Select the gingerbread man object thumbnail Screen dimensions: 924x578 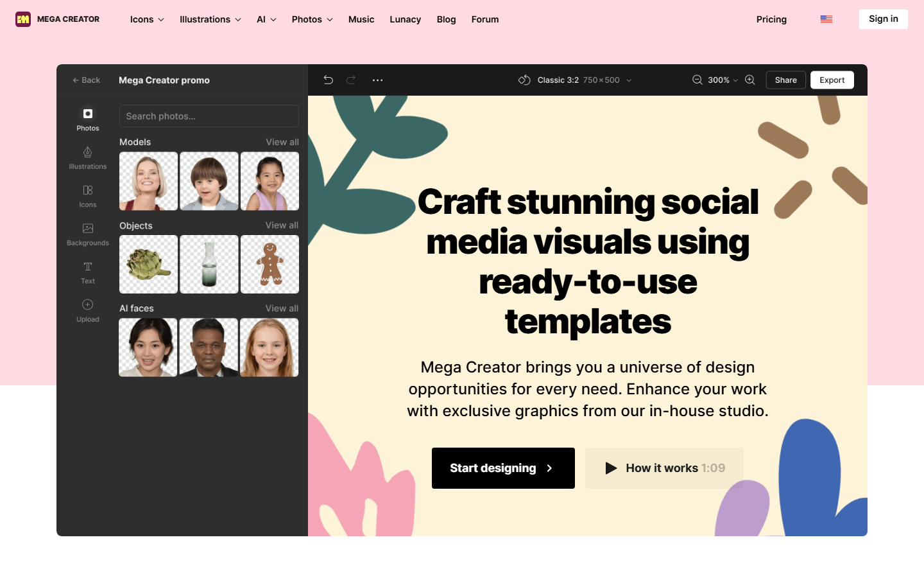[269, 265]
